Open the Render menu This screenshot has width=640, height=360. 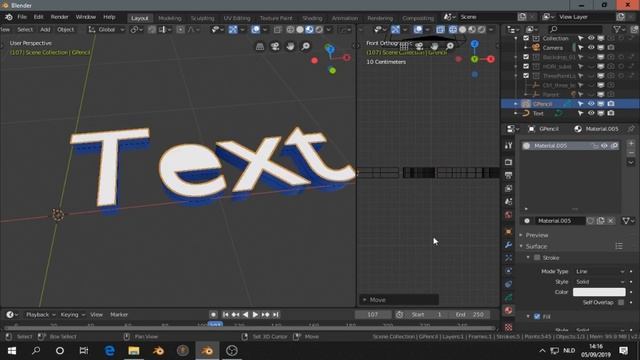(60, 17)
